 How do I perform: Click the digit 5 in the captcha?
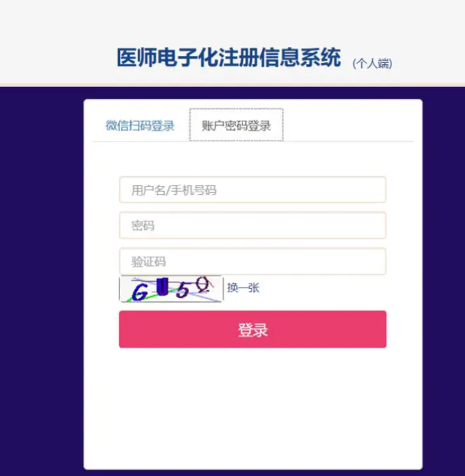click(x=183, y=289)
